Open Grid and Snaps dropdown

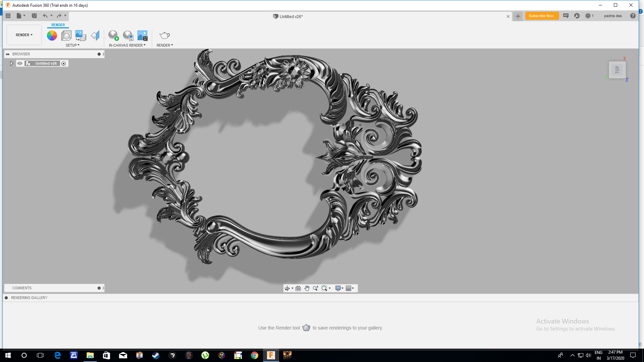pos(350,288)
